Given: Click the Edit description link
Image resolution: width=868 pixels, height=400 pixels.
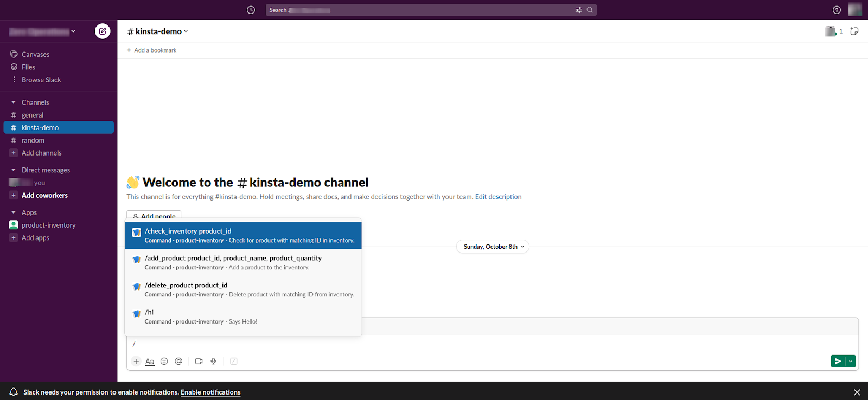Looking at the screenshot, I should (498, 197).
